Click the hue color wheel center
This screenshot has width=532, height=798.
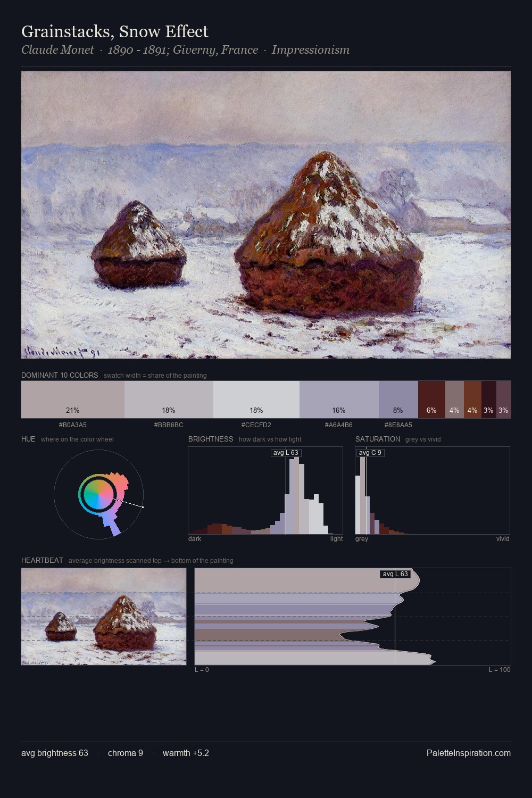click(x=98, y=495)
